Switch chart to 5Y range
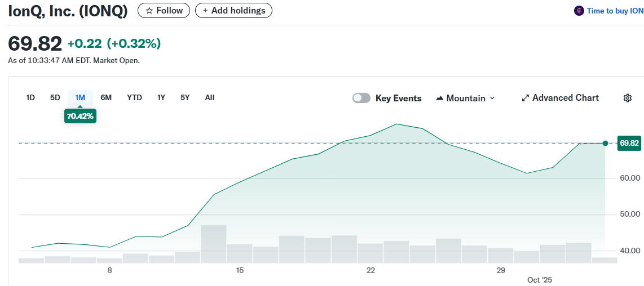 point(185,97)
